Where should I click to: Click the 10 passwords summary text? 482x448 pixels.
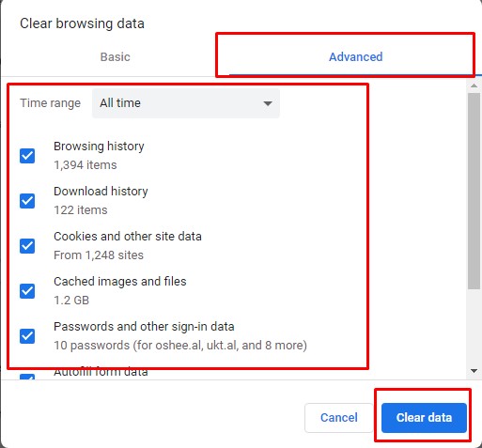180,346
